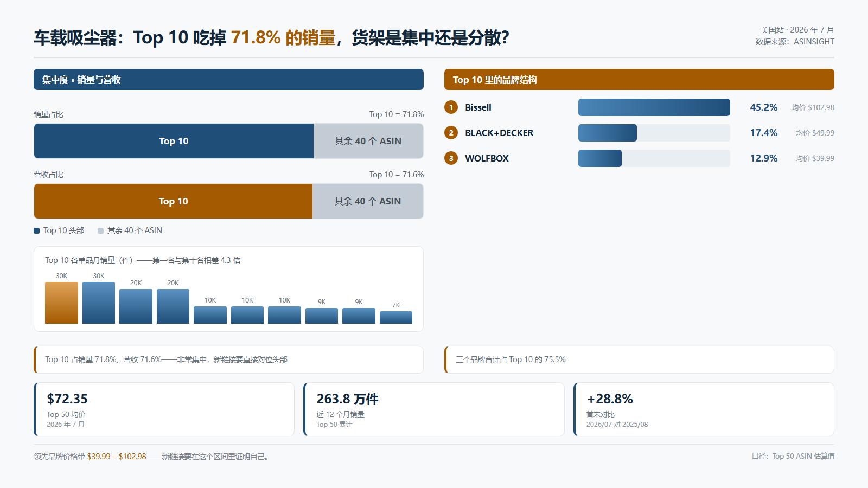
Task: Click the '12.9%' share value
Action: click(763, 158)
